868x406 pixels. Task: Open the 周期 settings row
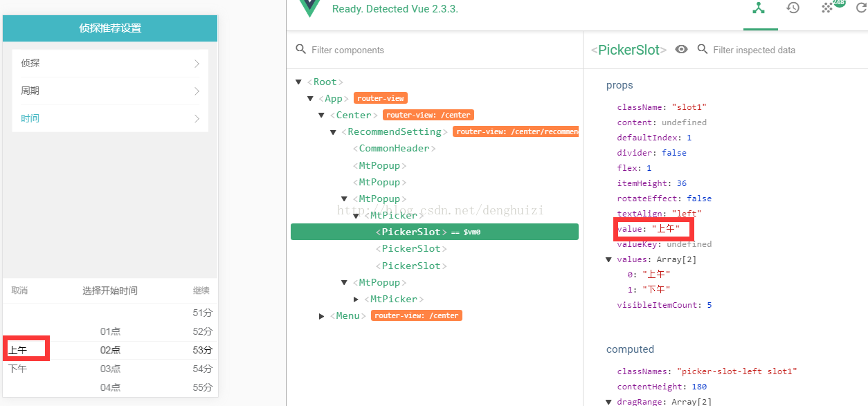(x=110, y=91)
